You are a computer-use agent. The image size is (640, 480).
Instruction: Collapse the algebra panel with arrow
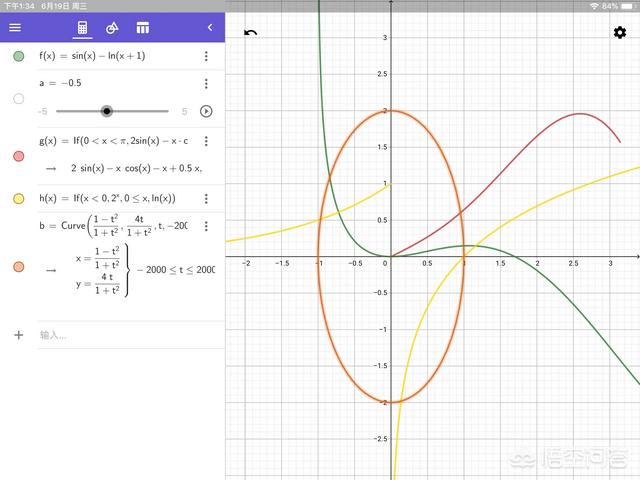click(x=210, y=27)
